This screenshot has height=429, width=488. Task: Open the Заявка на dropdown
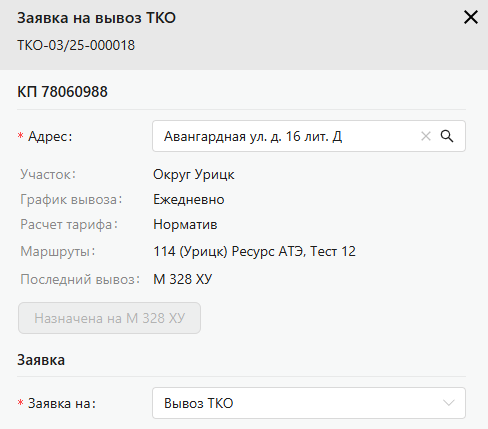[309, 403]
